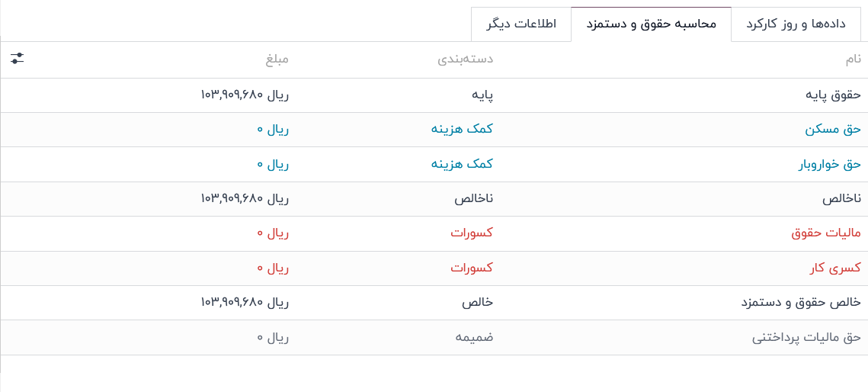The height and width of the screenshot is (392, 868).
Task: Select the محاسبه حقوق و دستمزد tab
Action: click(651, 24)
